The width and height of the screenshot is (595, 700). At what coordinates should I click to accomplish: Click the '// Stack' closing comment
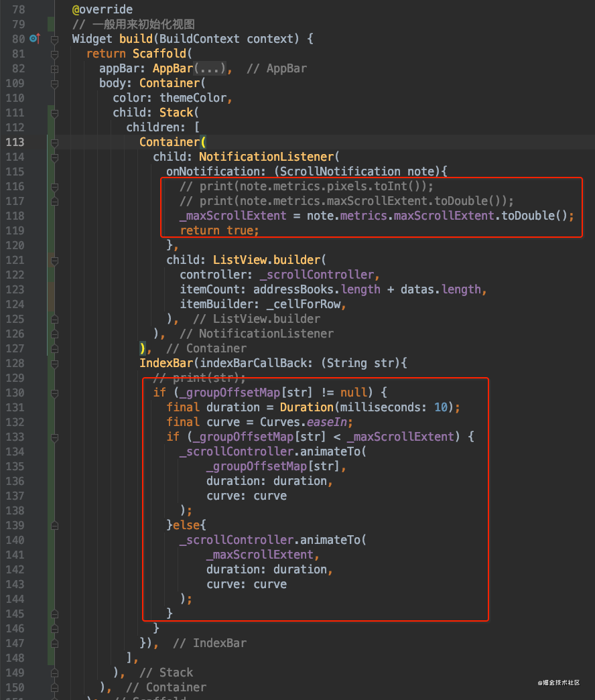click(x=166, y=673)
